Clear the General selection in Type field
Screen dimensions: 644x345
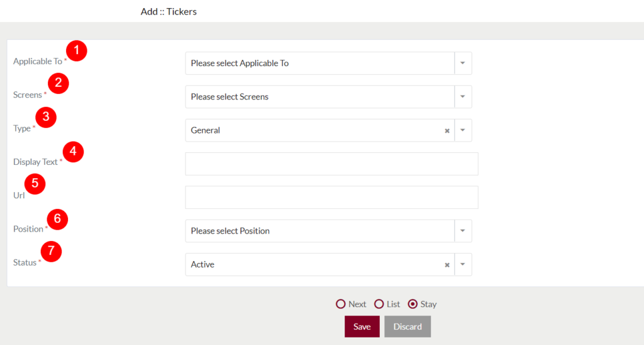(x=447, y=131)
